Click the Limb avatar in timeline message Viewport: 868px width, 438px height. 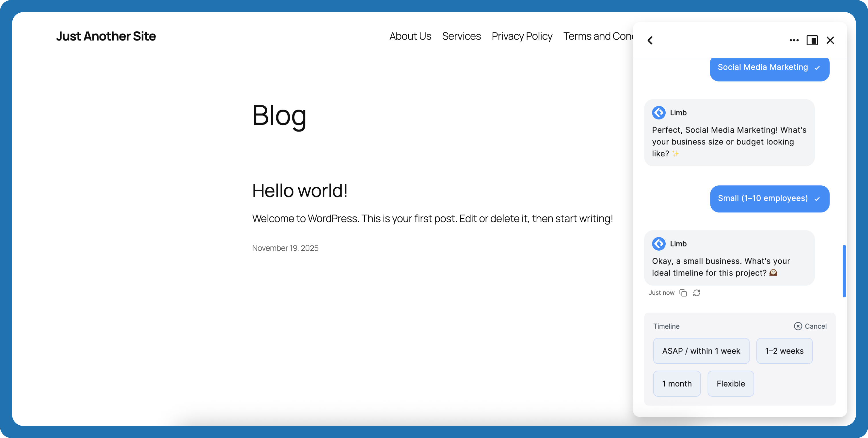[658, 244]
